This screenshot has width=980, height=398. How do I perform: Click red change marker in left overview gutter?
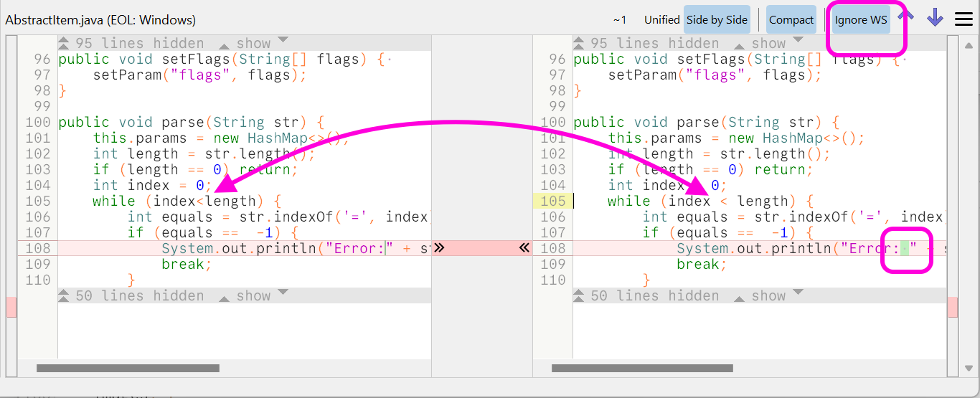tap(11, 307)
